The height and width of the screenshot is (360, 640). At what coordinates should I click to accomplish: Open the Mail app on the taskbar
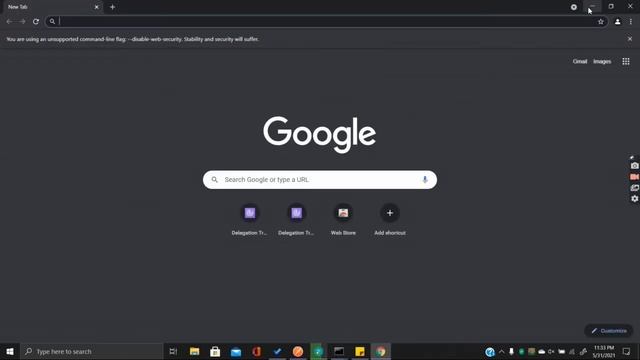click(x=236, y=351)
